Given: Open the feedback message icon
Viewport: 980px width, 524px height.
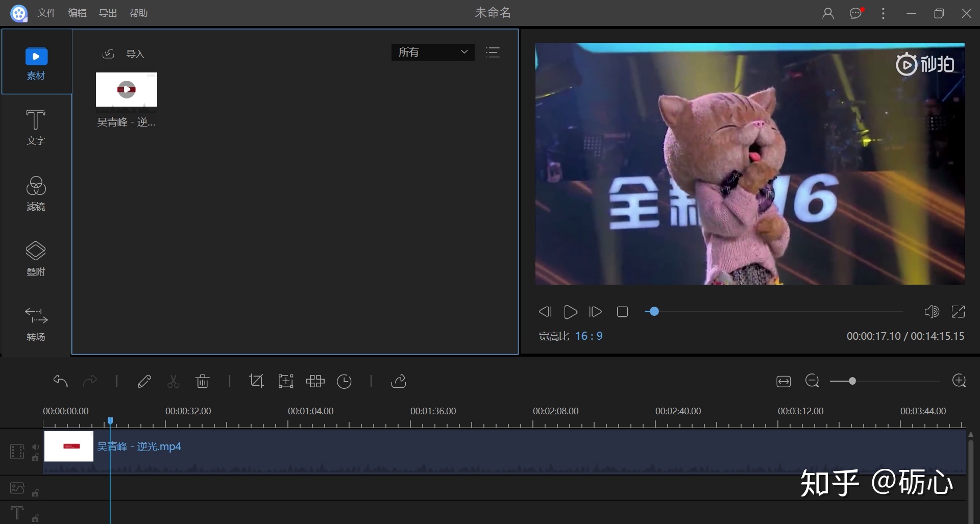Looking at the screenshot, I should pos(856,13).
